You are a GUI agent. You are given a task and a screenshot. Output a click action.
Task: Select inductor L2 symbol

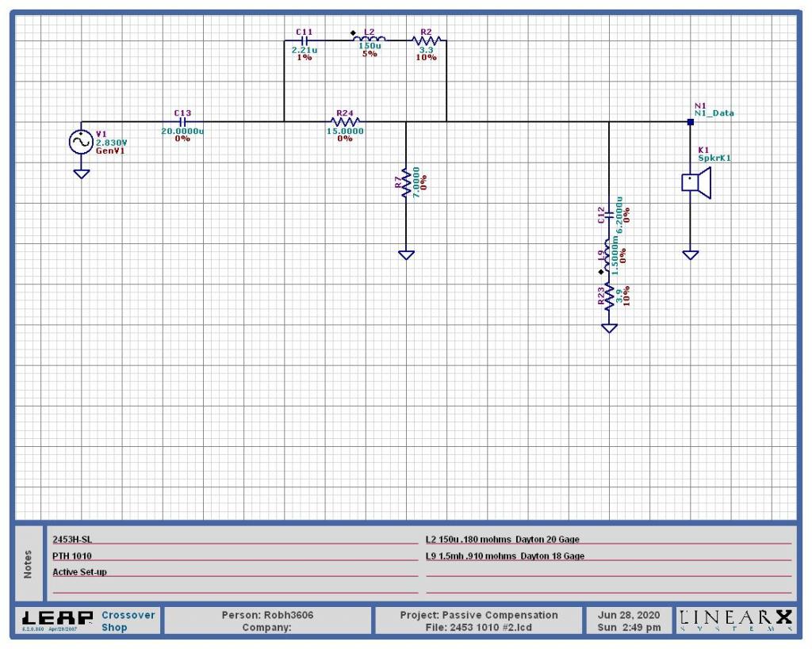tap(369, 38)
